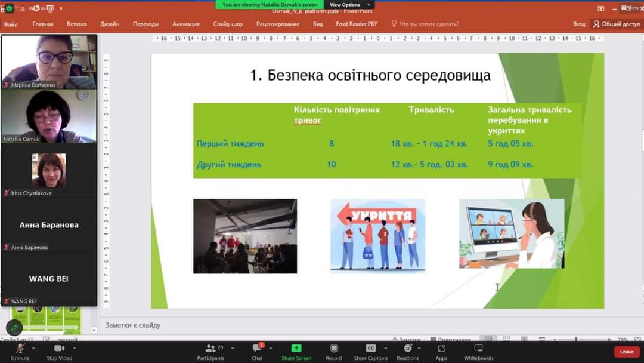644x363 pixels.
Task: Switch to the Переходы ribbon tab
Action: (x=146, y=24)
